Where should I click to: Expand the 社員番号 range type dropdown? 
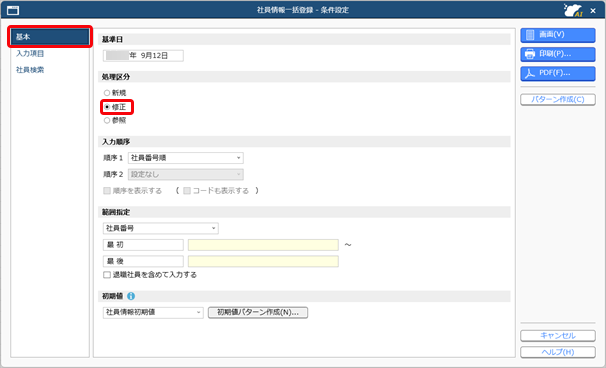160,228
